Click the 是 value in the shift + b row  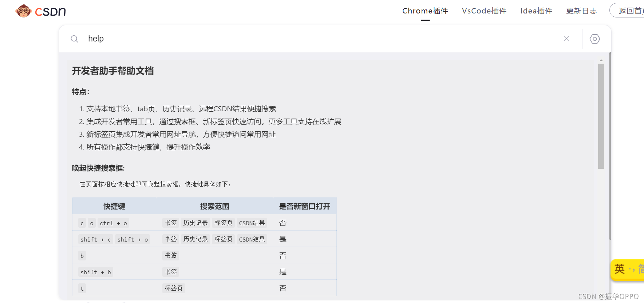283,272
